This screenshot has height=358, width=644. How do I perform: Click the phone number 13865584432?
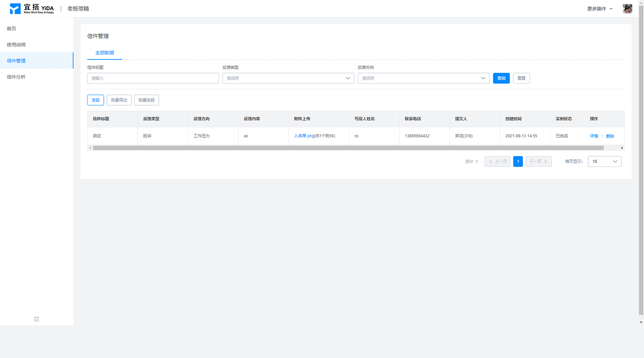pos(417,136)
